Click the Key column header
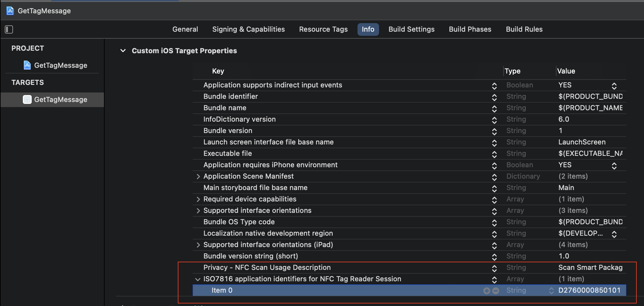Screen dimensions: 644x306 pos(218,71)
